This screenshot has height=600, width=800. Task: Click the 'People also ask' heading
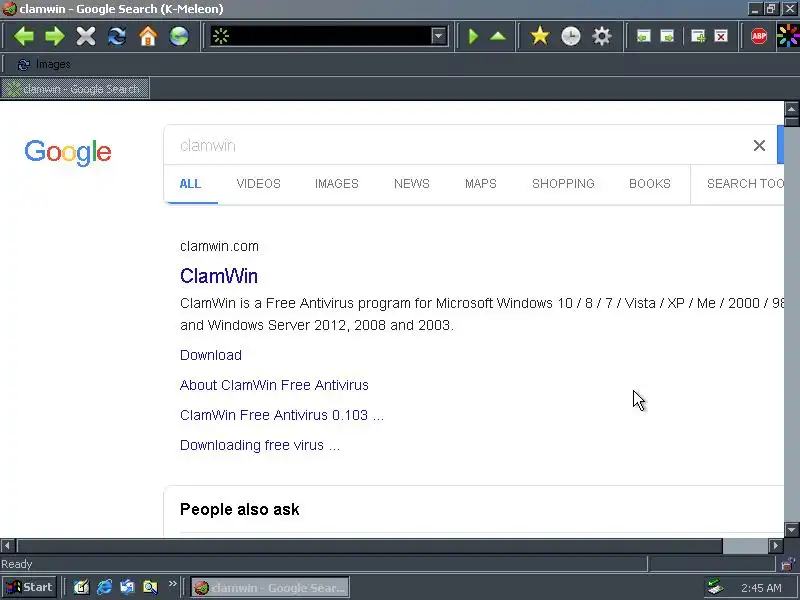coord(240,509)
